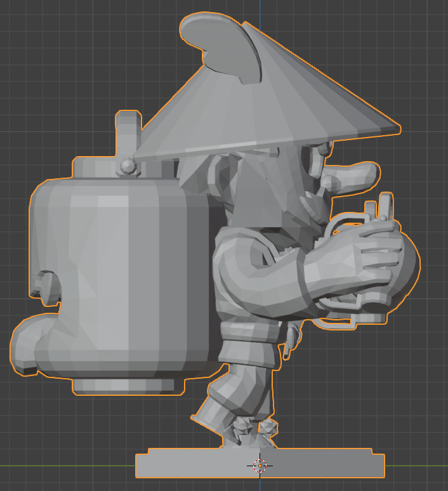The width and height of the screenshot is (448, 491).
Task: Click the round ball at the hat brim's left tip
Action: click(128, 167)
